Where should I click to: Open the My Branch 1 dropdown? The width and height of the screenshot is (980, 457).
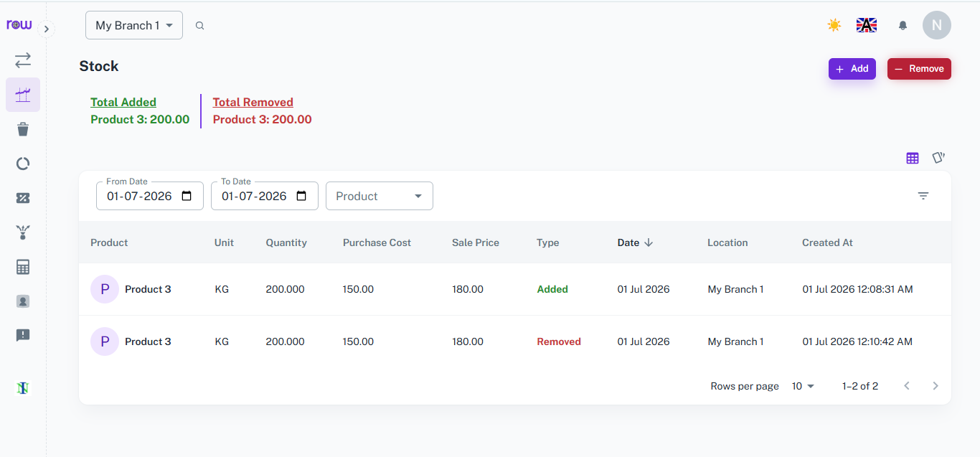134,25
